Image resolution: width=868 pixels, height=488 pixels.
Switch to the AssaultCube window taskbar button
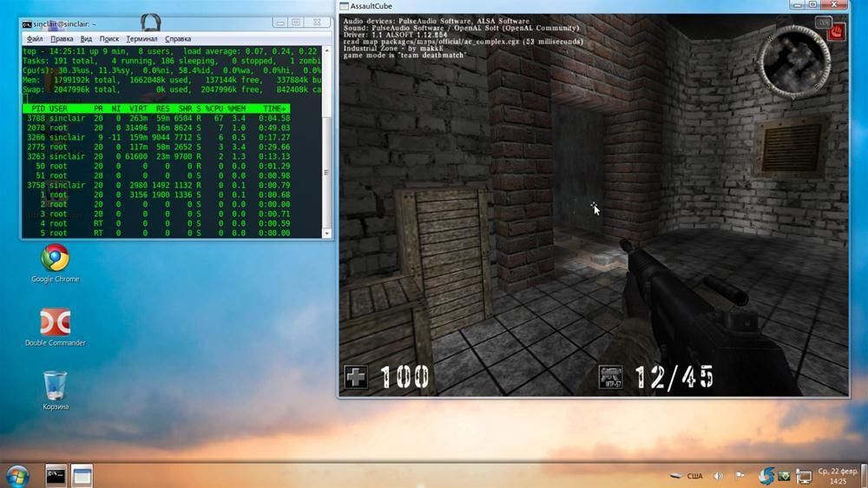82,476
